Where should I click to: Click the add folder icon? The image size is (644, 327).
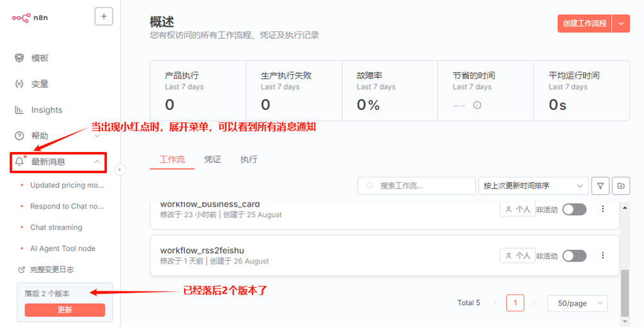tap(621, 185)
